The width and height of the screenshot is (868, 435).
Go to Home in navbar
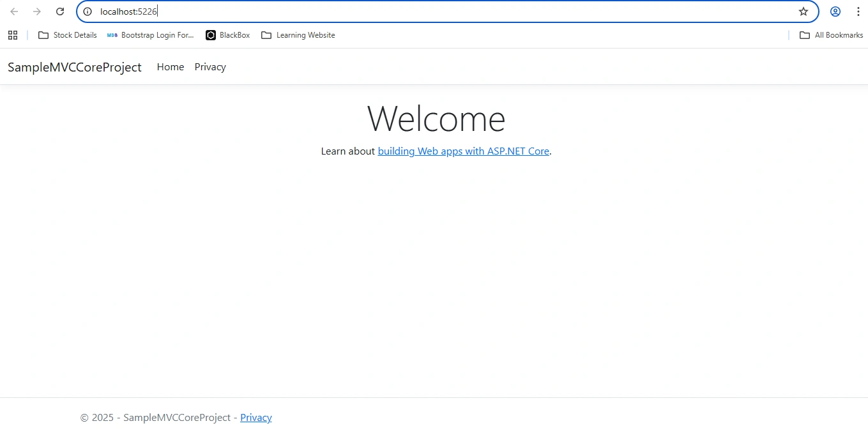click(x=171, y=67)
